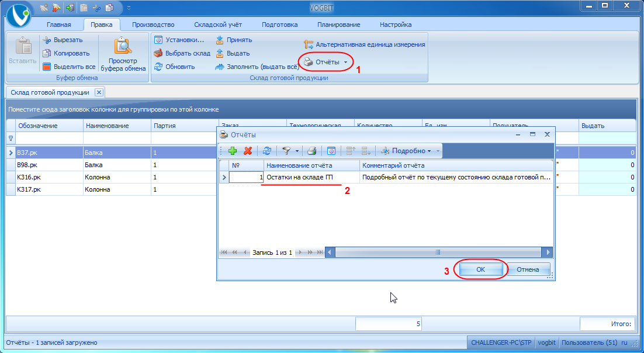Click the OK button in the Отчёты dialog

480,269
